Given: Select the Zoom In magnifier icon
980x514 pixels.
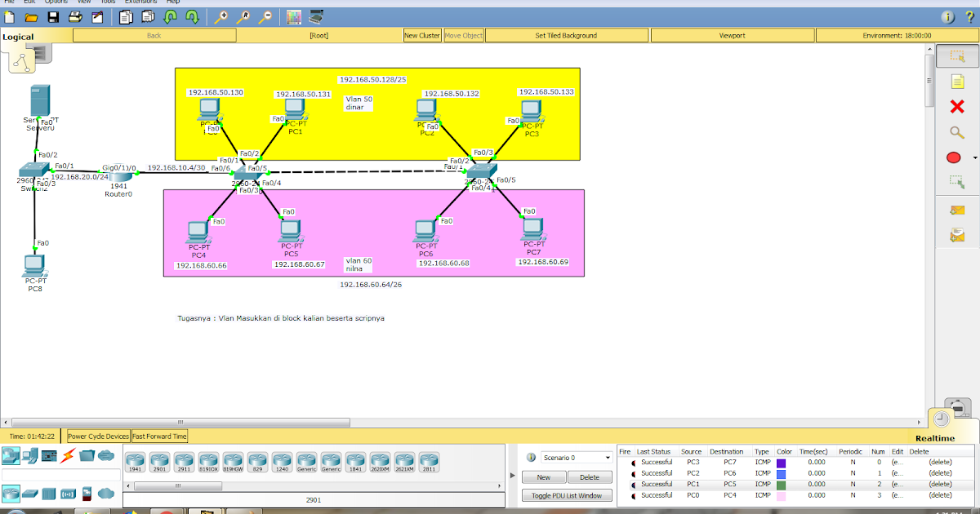Looking at the screenshot, I should tap(222, 16).
